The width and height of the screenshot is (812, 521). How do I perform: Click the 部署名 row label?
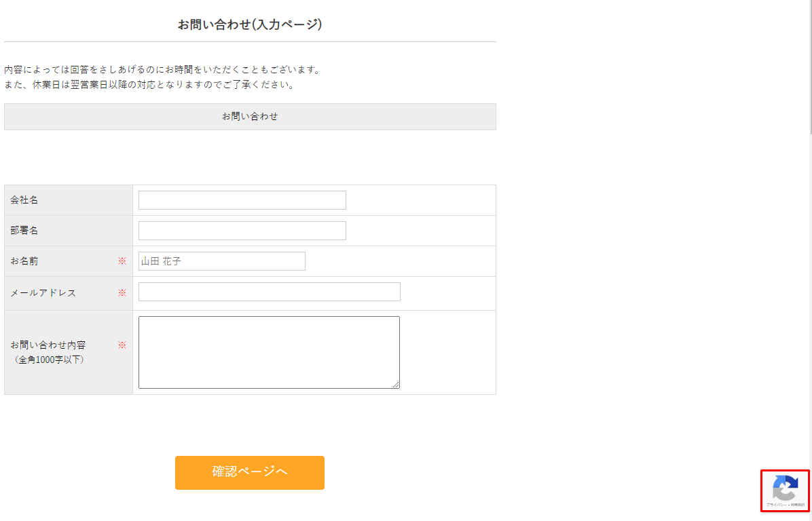point(24,231)
